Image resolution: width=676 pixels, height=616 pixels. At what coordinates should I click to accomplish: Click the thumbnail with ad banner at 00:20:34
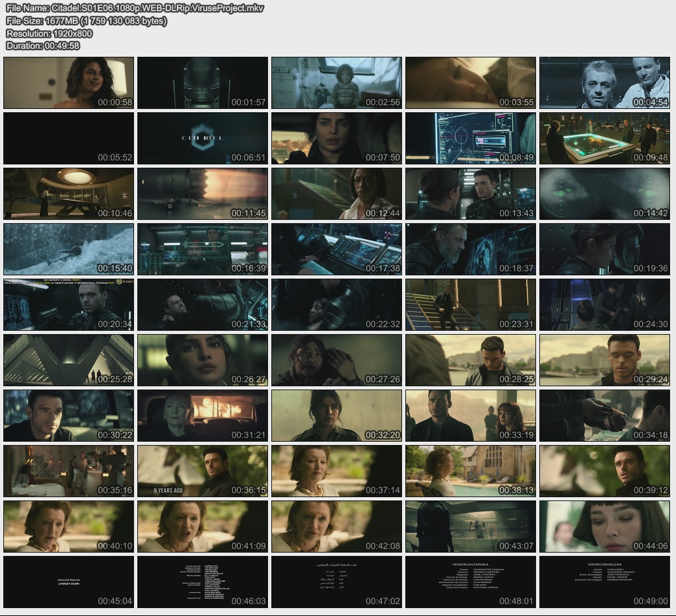pyautogui.click(x=69, y=305)
